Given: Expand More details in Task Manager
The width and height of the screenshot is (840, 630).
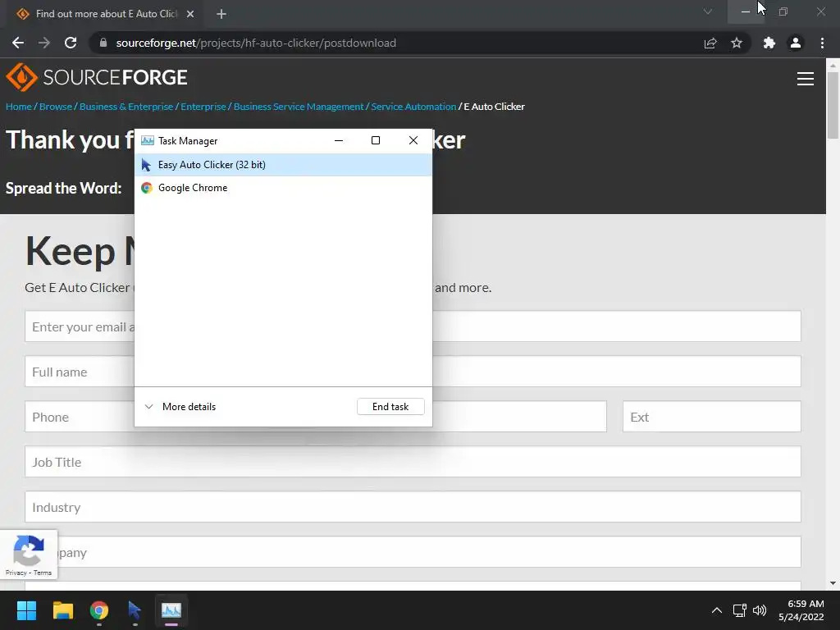Looking at the screenshot, I should tap(180, 407).
